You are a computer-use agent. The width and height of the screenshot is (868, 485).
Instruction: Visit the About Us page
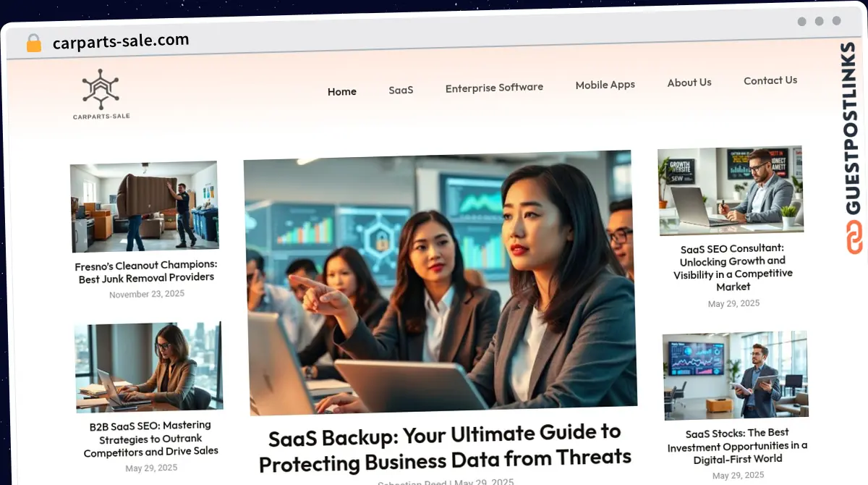[x=689, y=83]
